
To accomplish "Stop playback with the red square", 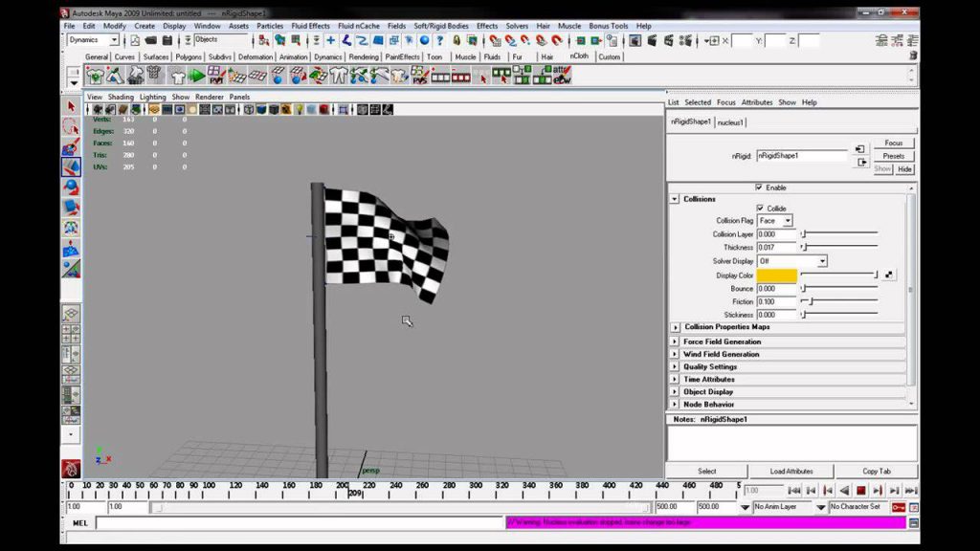I will click(860, 491).
